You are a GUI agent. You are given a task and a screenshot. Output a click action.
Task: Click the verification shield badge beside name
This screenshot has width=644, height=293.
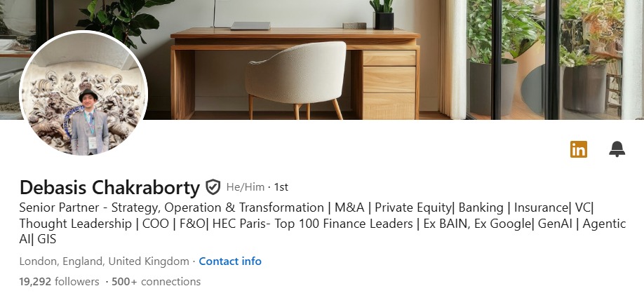(213, 187)
